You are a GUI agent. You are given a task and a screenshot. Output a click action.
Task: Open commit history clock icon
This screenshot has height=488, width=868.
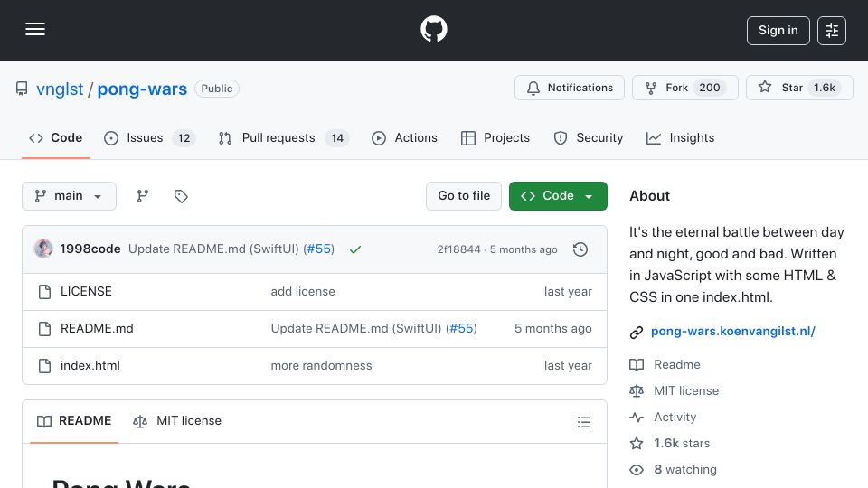pos(580,249)
